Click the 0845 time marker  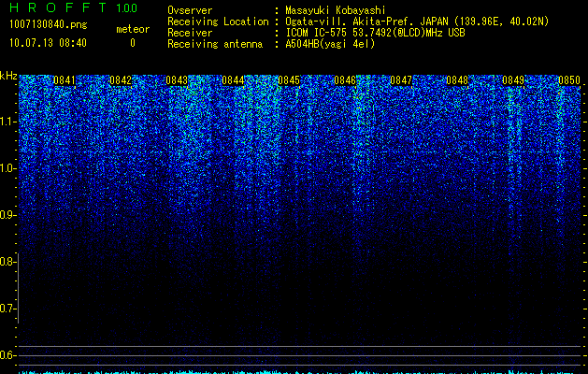click(x=289, y=80)
